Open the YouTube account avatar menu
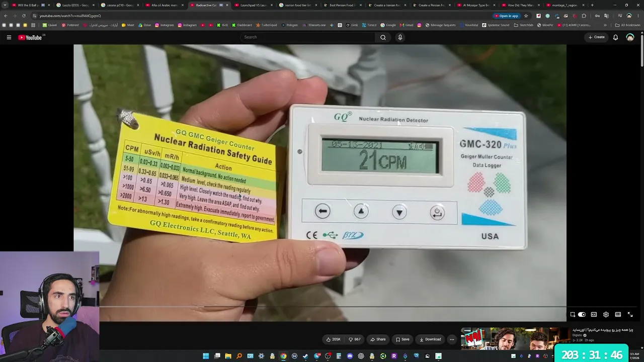 (x=630, y=37)
